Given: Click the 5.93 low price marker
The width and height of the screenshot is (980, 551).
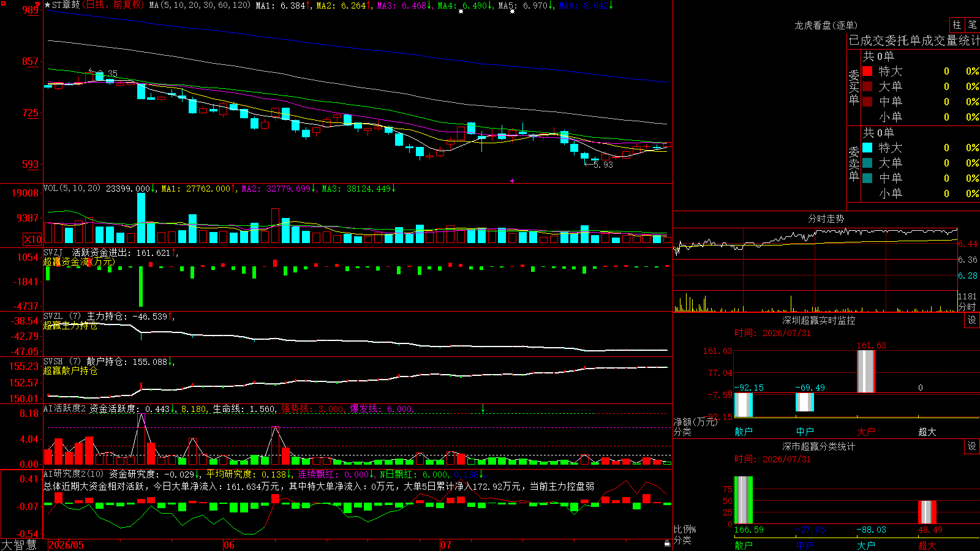Looking at the screenshot, I should 599,164.
